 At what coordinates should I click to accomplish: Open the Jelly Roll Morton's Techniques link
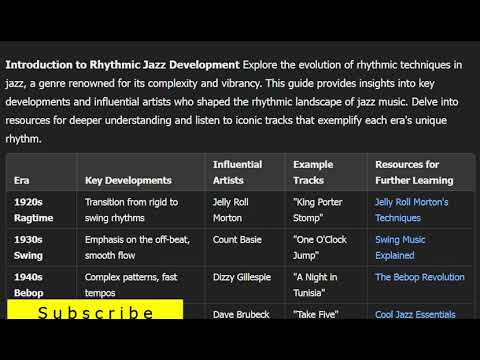(x=412, y=210)
